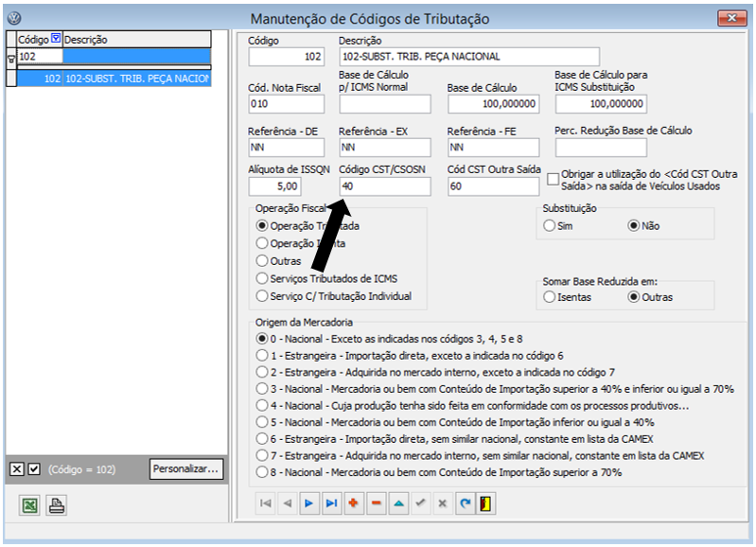Image resolution: width=756 pixels, height=547 pixels.
Task: Set Substituição to Não
Action: [633, 226]
